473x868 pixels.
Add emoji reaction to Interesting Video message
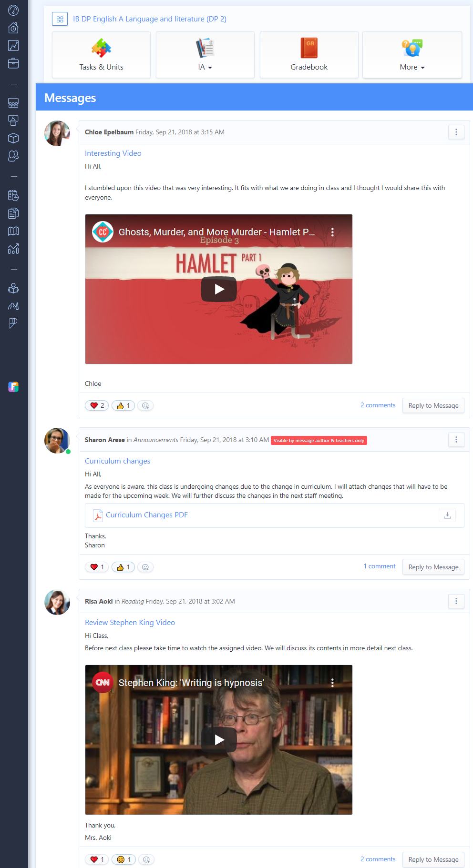(x=145, y=405)
